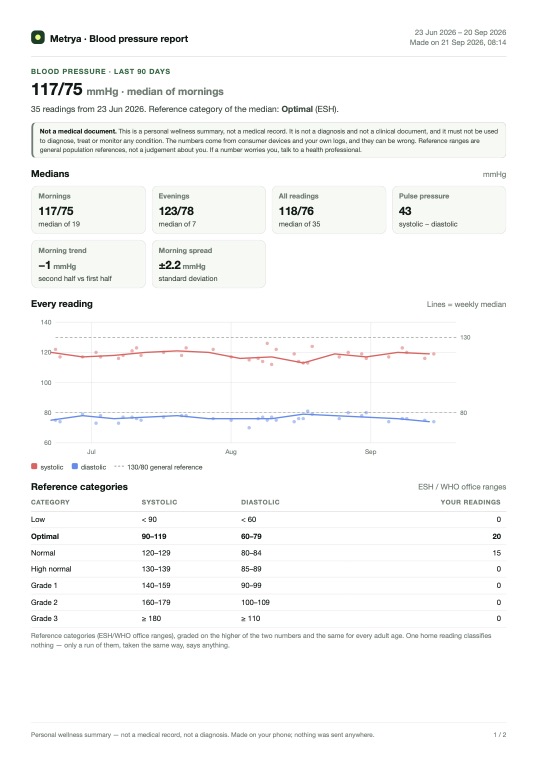Click the readings count '15' in Normal row
The width and height of the screenshot is (537, 760).
[x=497, y=553]
